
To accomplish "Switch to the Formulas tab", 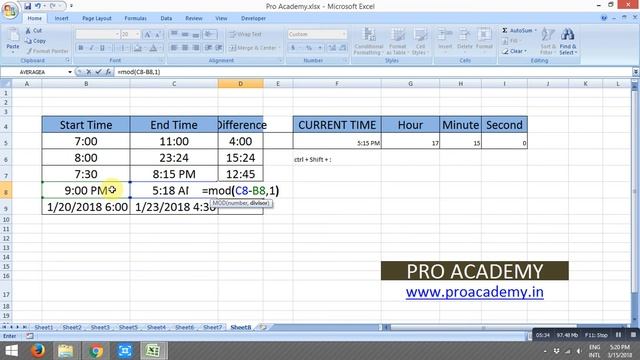I will tap(136, 18).
